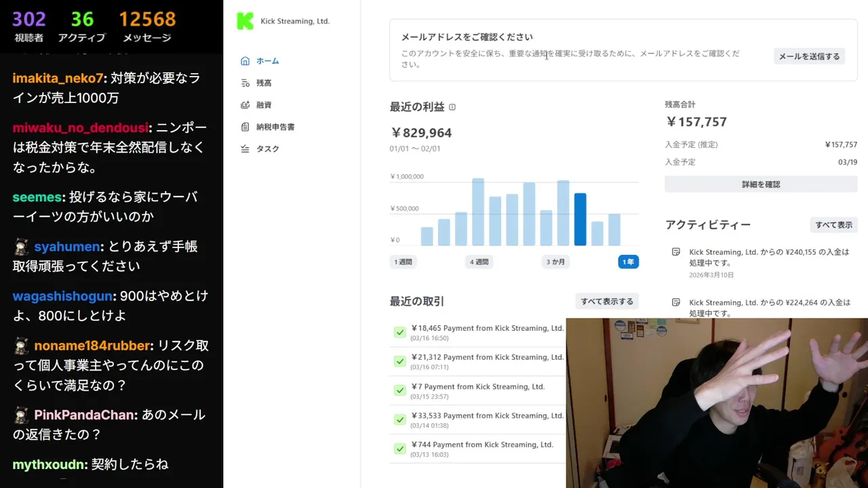Click the tallest light blue chart bar

[x=478, y=212]
